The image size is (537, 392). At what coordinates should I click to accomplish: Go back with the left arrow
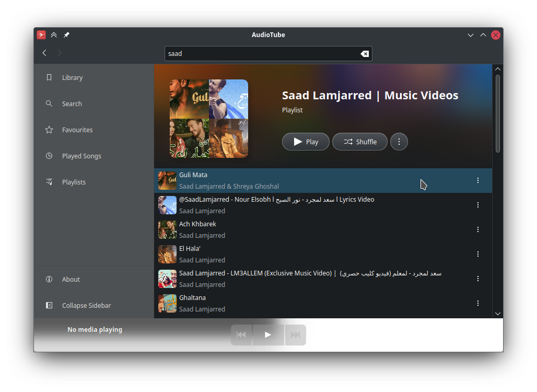coord(44,53)
